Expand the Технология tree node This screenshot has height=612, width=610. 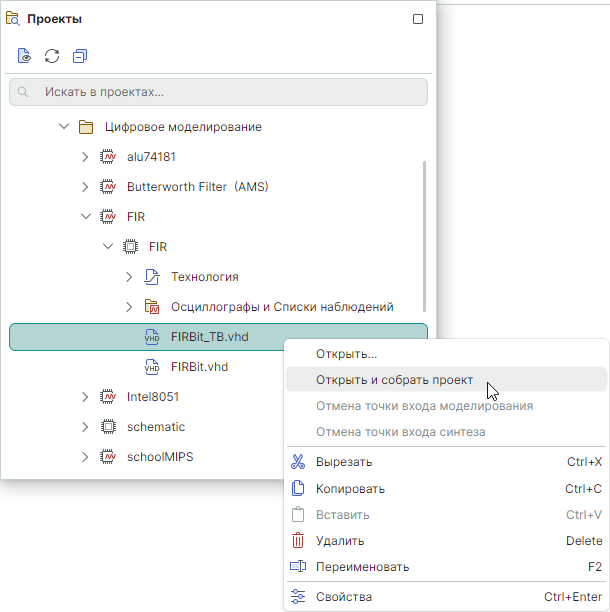coord(129,277)
